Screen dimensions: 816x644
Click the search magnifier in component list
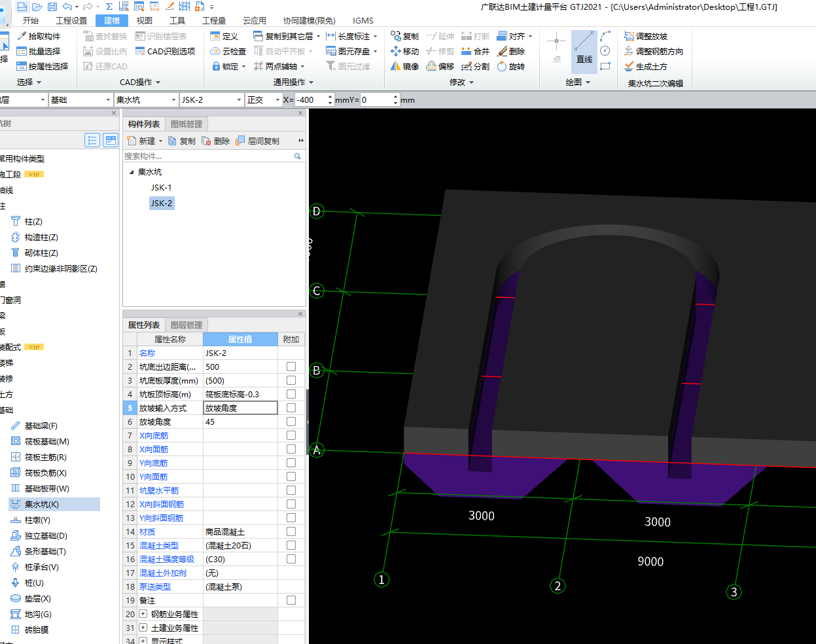pos(297,156)
